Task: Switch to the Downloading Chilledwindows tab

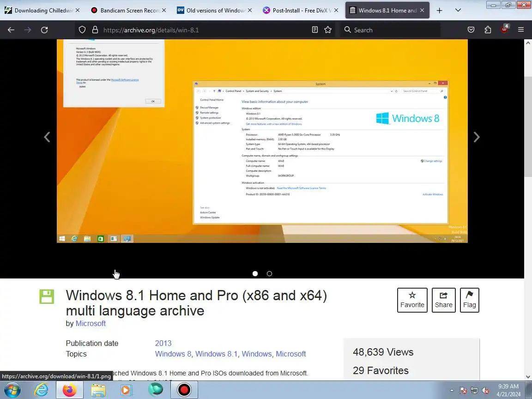Action: (x=42, y=10)
